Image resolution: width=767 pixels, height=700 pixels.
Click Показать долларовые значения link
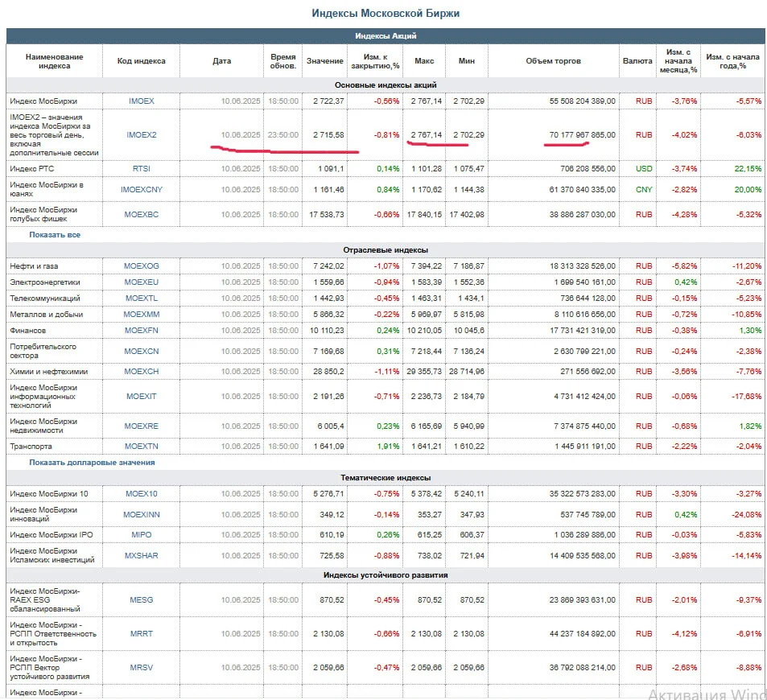coord(92,463)
